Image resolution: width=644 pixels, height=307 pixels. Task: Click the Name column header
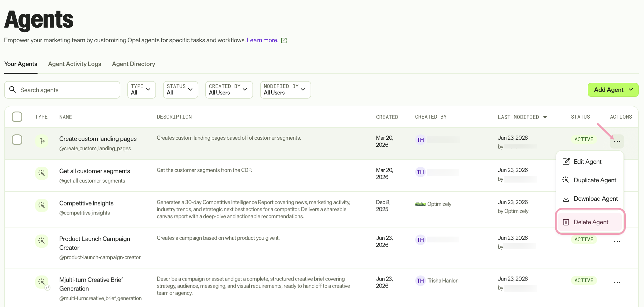pos(66,117)
